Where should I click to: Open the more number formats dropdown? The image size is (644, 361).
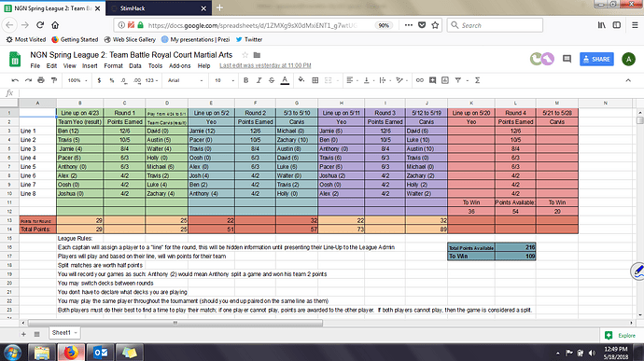tap(151, 80)
